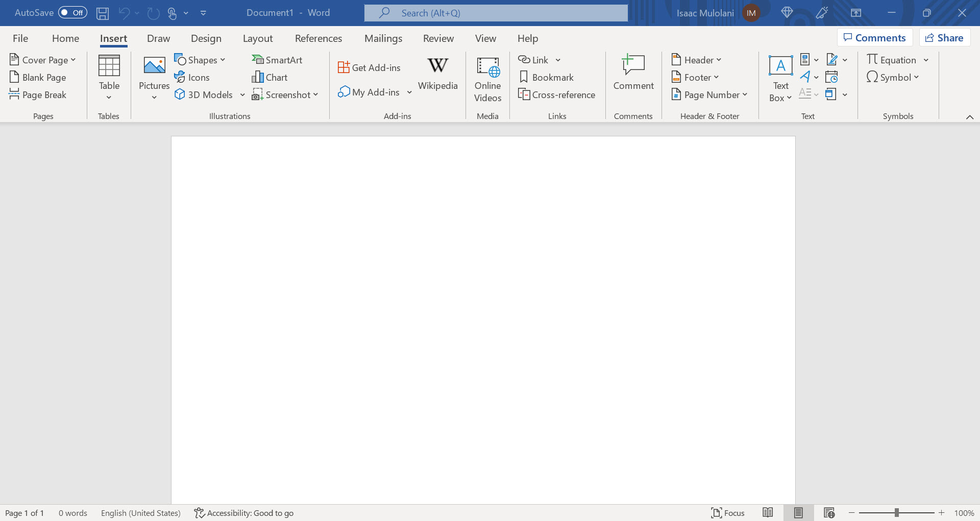Collapse the ribbon with the arrow

point(969,117)
